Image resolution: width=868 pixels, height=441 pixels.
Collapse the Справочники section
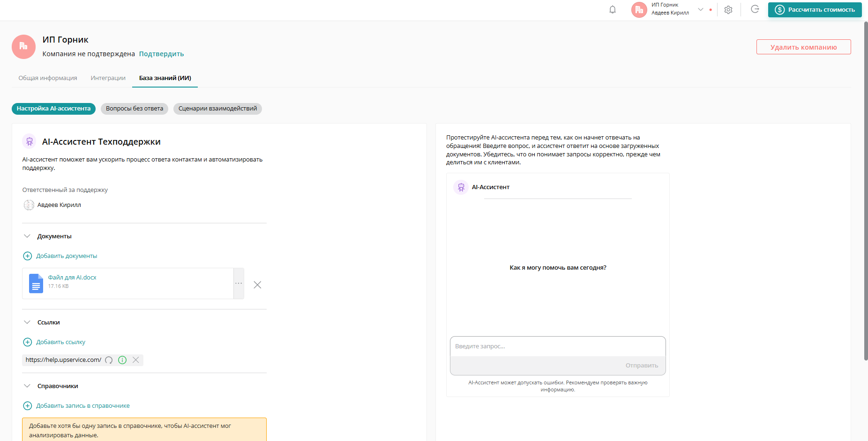[27, 386]
